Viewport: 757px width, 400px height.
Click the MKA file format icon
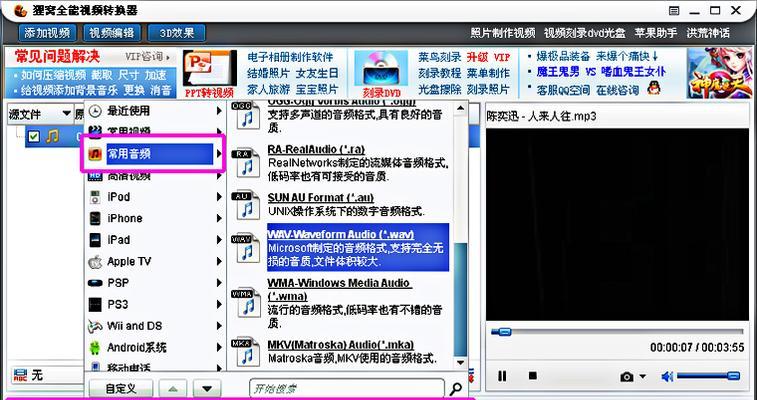coord(246,351)
